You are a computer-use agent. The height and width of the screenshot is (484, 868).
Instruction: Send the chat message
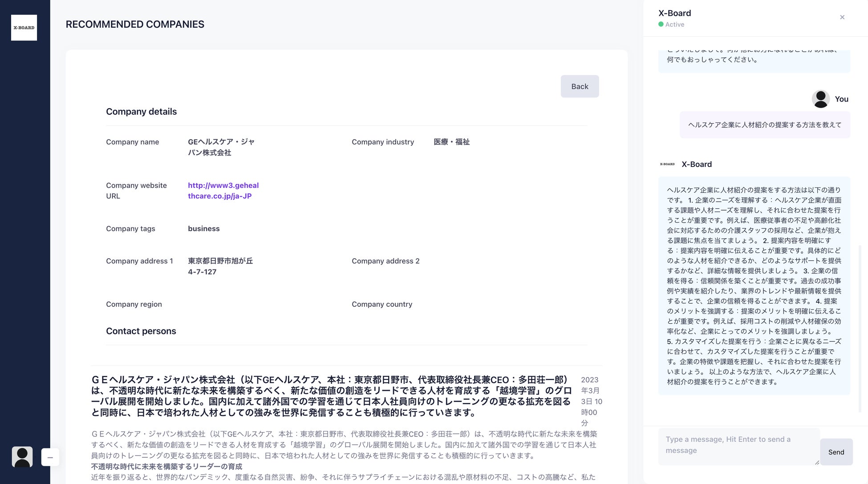pyautogui.click(x=836, y=452)
